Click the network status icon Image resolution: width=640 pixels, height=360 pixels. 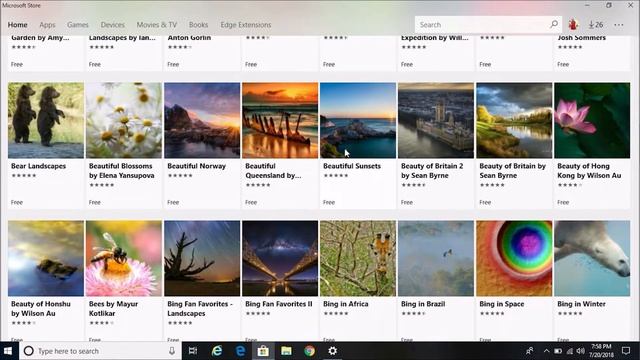click(x=570, y=351)
